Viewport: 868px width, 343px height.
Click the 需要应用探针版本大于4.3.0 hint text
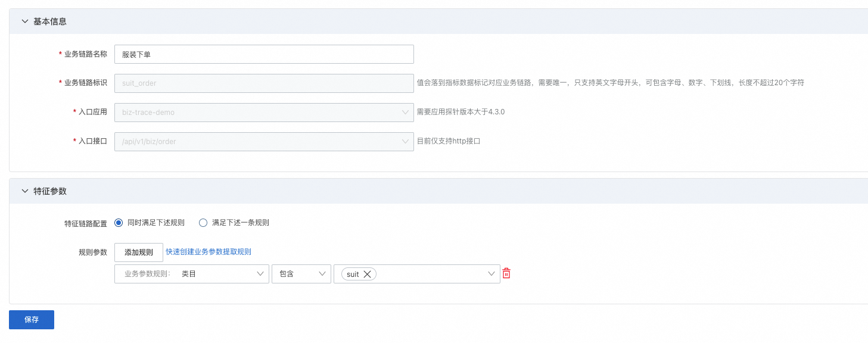(461, 112)
